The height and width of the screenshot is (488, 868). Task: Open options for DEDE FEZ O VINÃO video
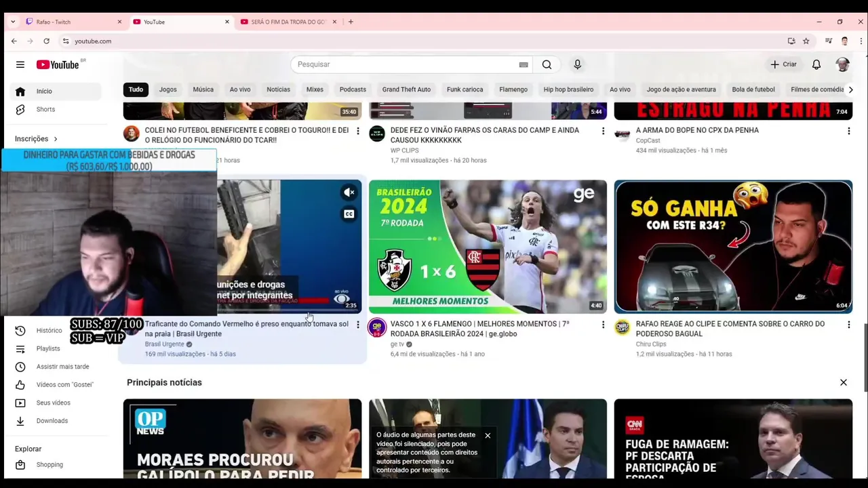tap(603, 131)
